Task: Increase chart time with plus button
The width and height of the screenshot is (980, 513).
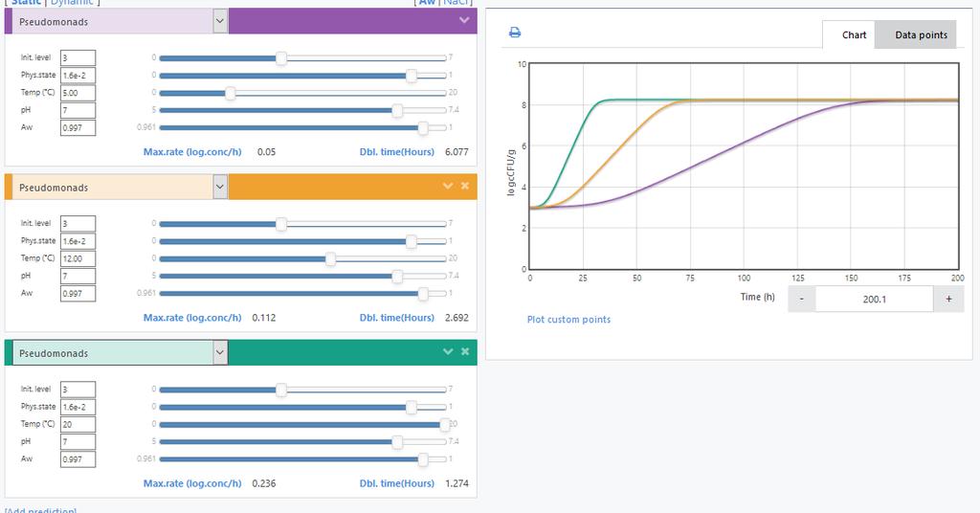Action: point(948,300)
